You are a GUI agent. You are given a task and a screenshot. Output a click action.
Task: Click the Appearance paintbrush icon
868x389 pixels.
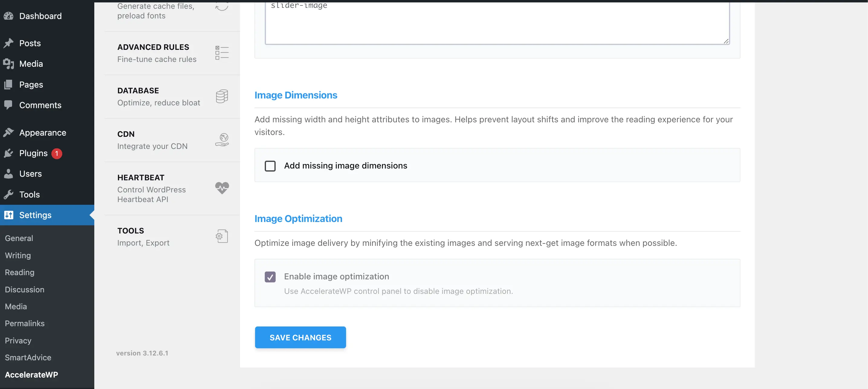[8, 132]
